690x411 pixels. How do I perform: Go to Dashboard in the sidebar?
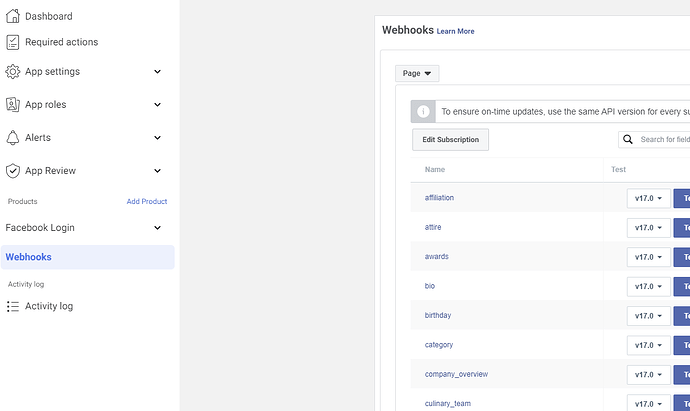click(49, 16)
